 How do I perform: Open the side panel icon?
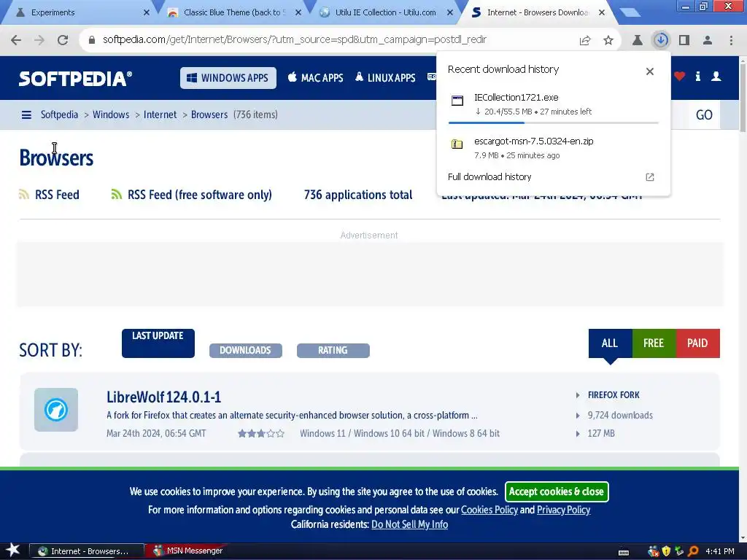coord(684,40)
